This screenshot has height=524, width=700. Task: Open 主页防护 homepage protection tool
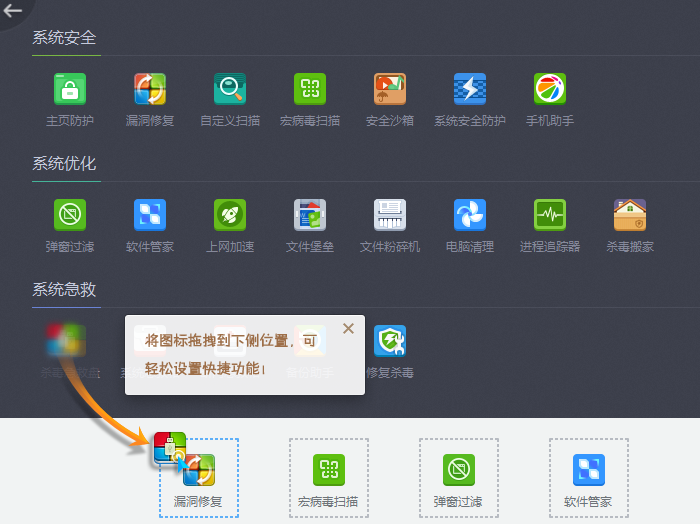pos(70,90)
